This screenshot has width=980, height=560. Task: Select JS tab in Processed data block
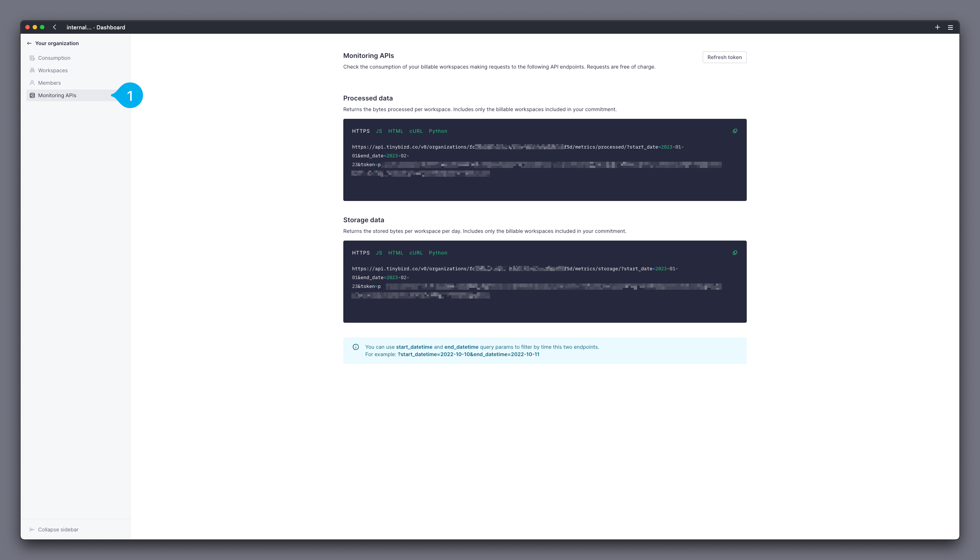point(379,131)
